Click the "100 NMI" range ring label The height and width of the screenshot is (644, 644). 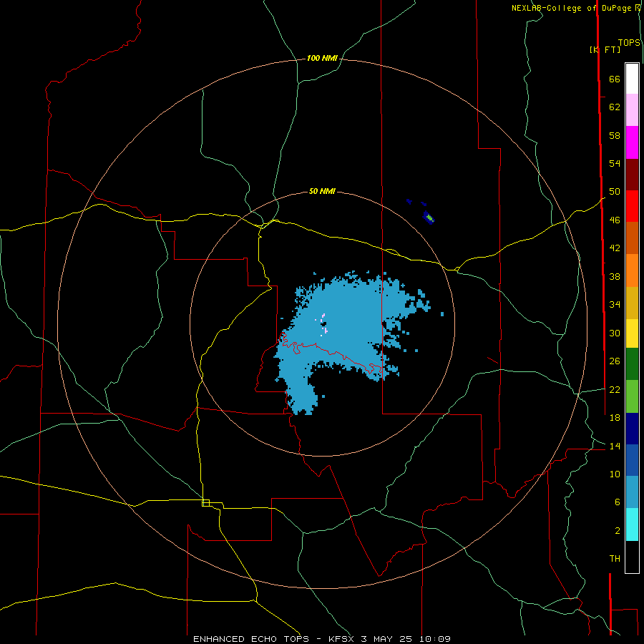(322, 59)
